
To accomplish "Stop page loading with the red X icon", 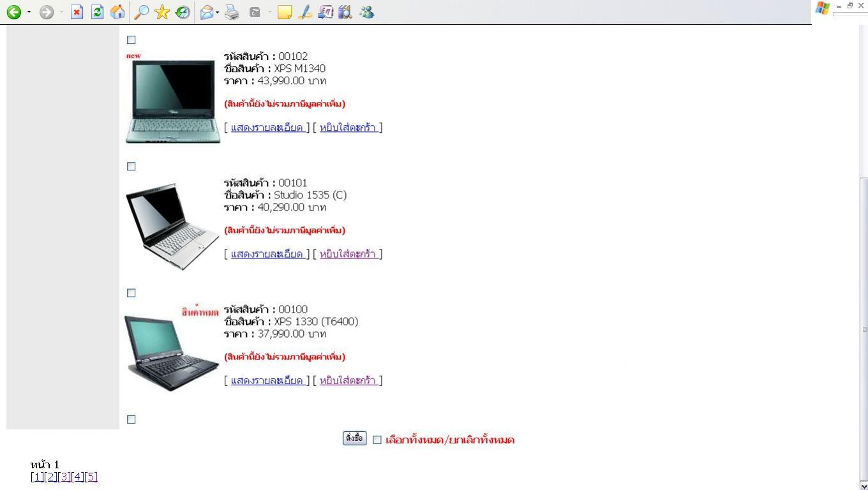I will click(77, 12).
